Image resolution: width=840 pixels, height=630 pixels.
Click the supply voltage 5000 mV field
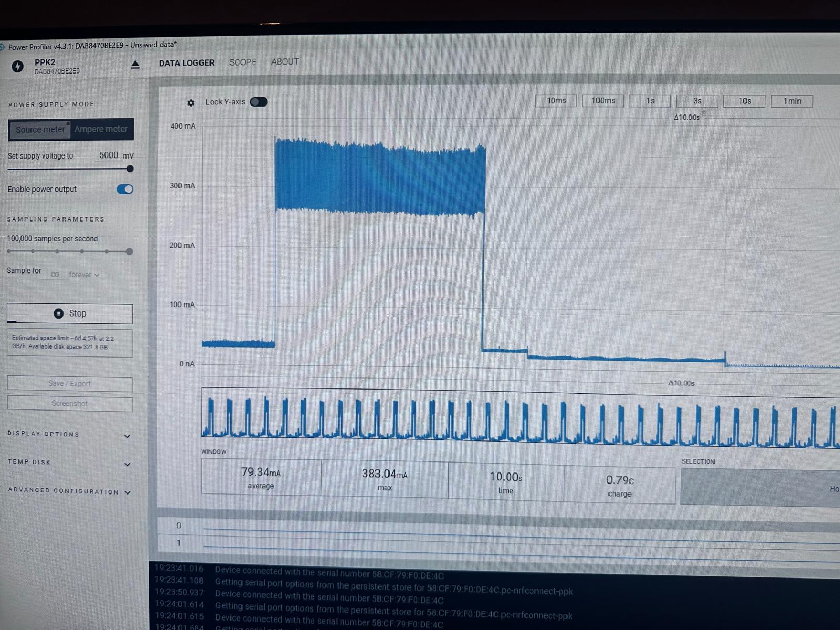(109, 155)
